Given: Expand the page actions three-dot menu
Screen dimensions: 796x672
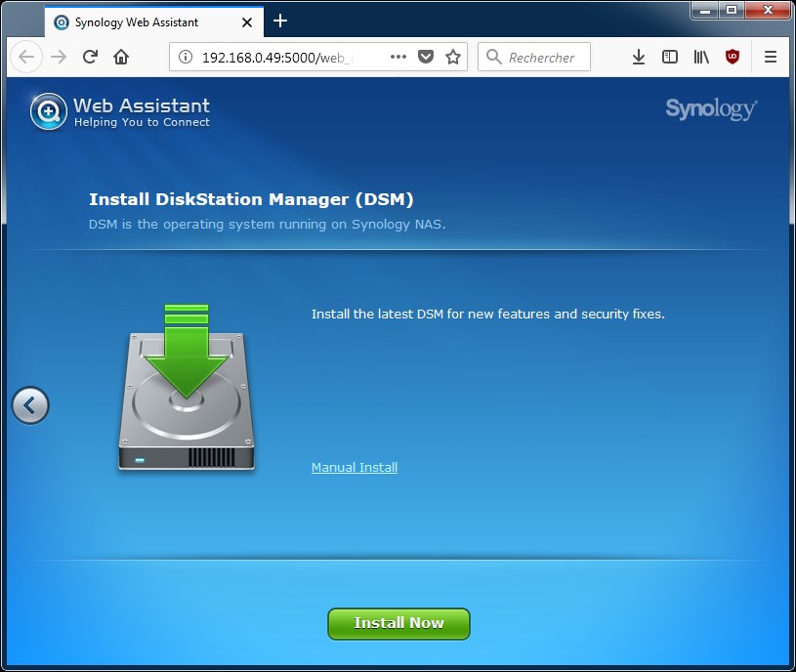Looking at the screenshot, I should (x=398, y=58).
